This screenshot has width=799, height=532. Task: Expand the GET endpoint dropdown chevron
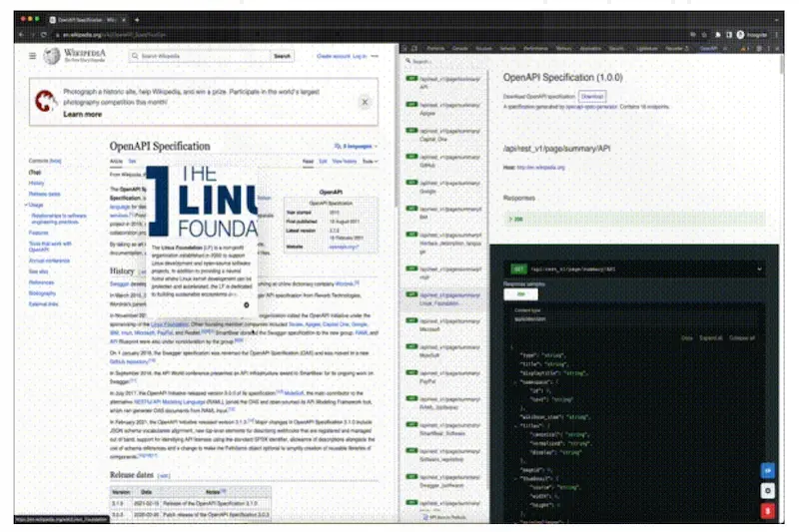(x=759, y=268)
